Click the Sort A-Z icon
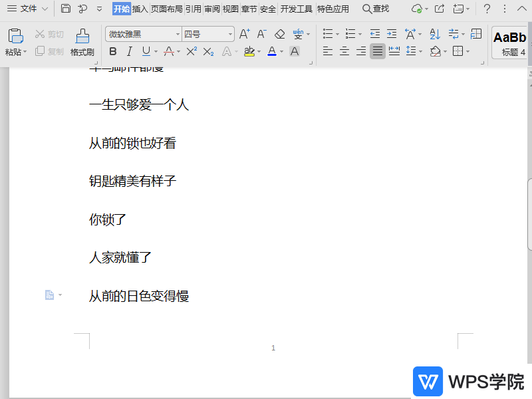The image size is (532, 399). coord(435,34)
